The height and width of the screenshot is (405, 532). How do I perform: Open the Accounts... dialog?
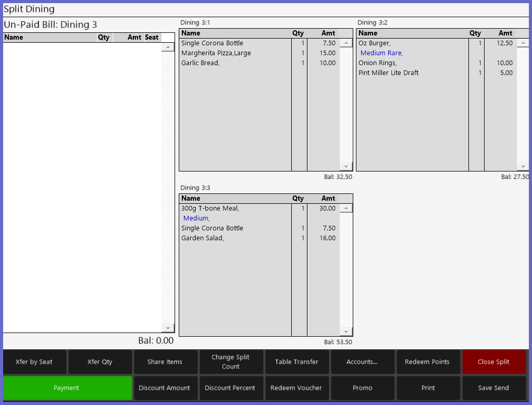pyautogui.click(x=362, y=362)
